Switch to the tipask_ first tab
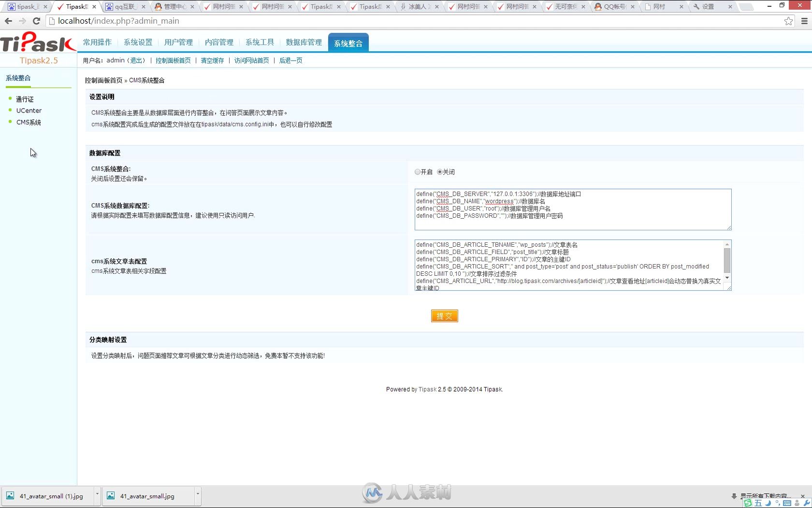 pyautogui.click(x=27, y=7)
